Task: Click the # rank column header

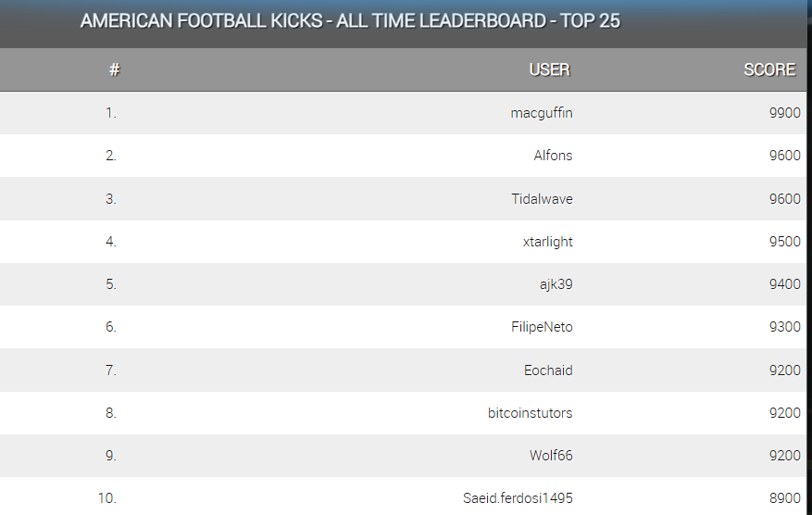Action: [114, 69]
